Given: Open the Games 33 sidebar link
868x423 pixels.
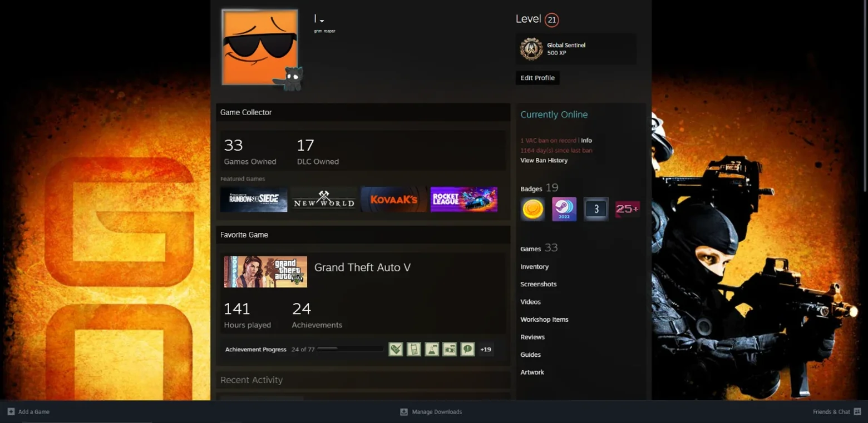Looking at the screenshot, I should point(539,248).
